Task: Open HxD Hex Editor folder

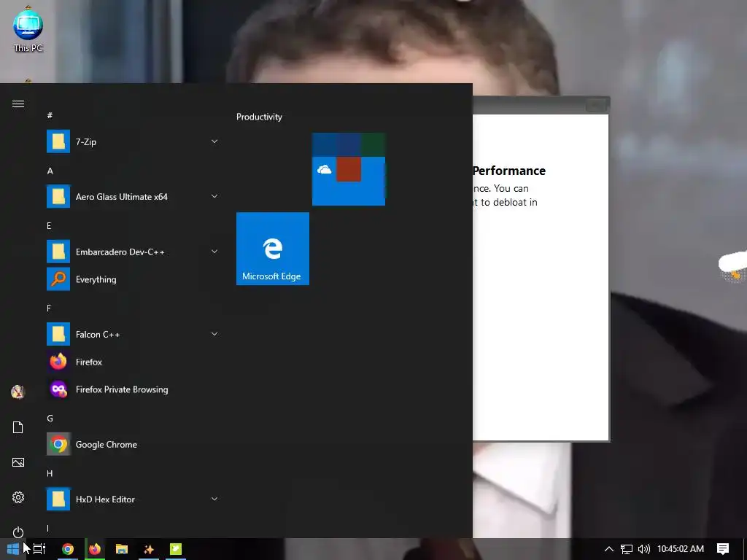Action: (x=133, y=499)
